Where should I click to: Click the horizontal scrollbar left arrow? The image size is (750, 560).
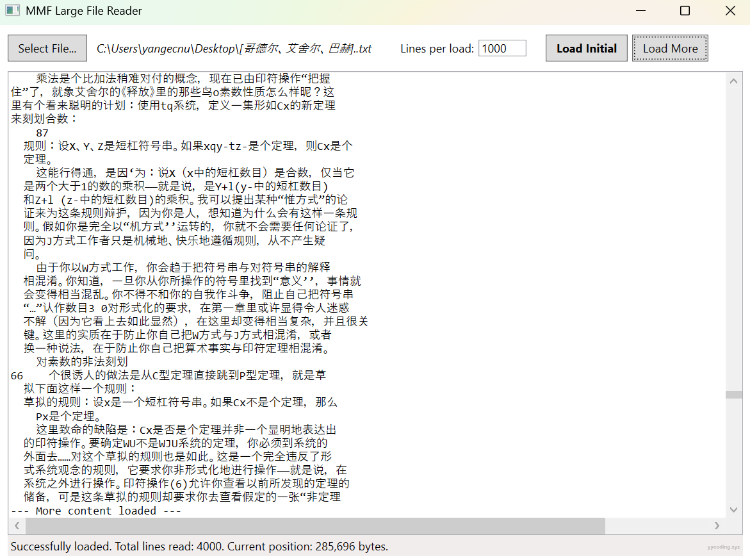(x=17, y=525)
